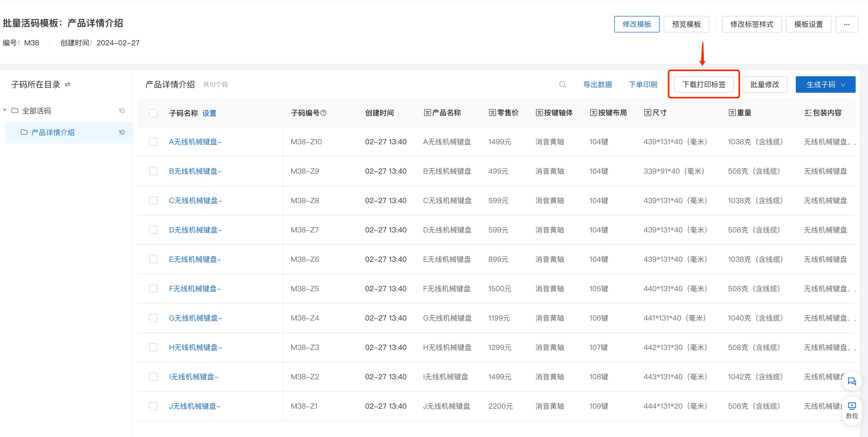Check the A无线机械键盘 row checkbox
This screenshot has height=437, width=868.
pos(153,142)
